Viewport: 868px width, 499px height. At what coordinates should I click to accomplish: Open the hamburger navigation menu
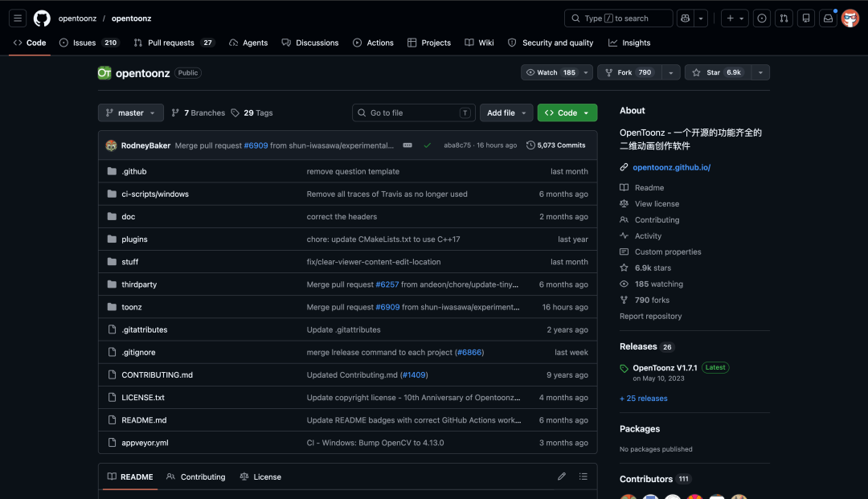pos(18,18)
